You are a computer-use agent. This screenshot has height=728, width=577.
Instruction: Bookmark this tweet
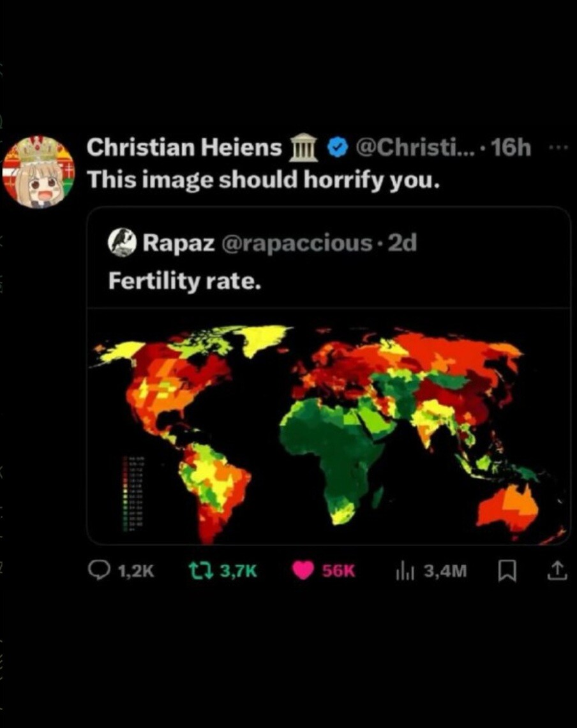506,570
